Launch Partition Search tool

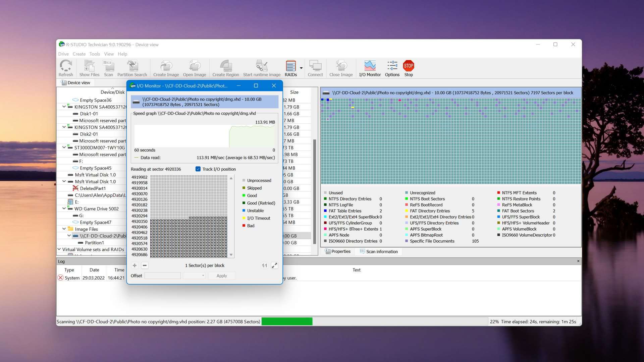(x=132, y=68)
